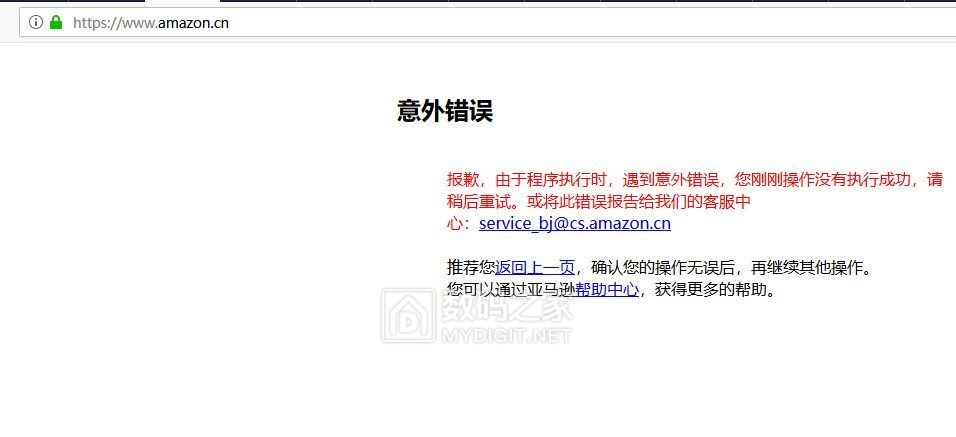Click the amazon.cn domain text in URL

tap(193, 23)
